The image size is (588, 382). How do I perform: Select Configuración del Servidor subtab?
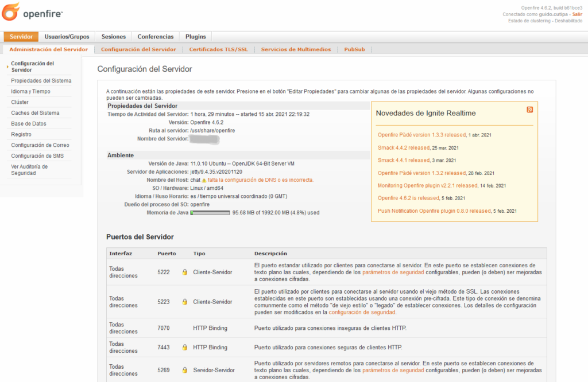[138, 49]
